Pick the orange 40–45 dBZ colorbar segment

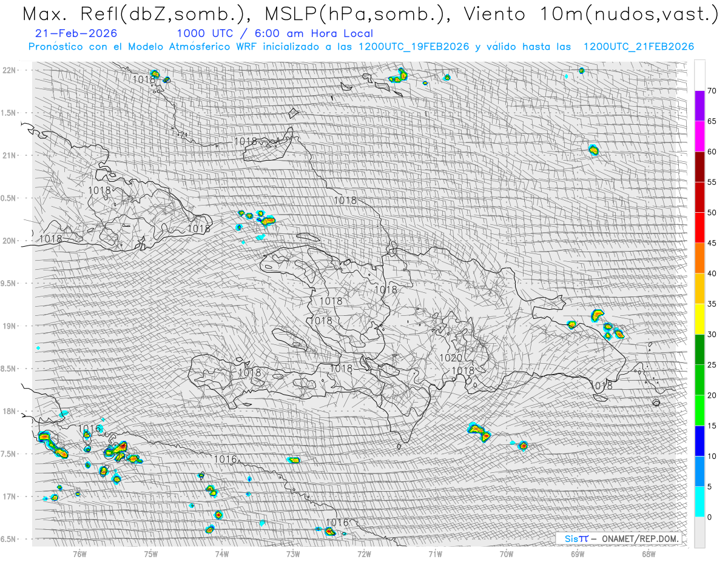tap(699, 258)
